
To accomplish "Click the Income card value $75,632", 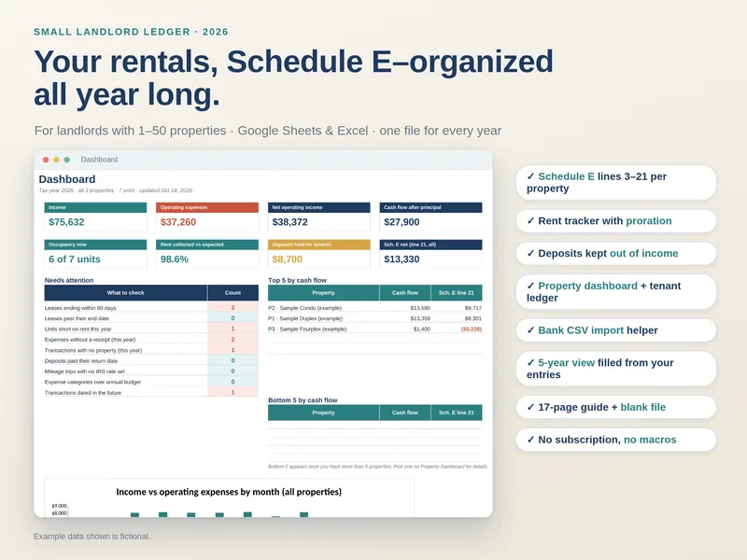I will 66,222.
